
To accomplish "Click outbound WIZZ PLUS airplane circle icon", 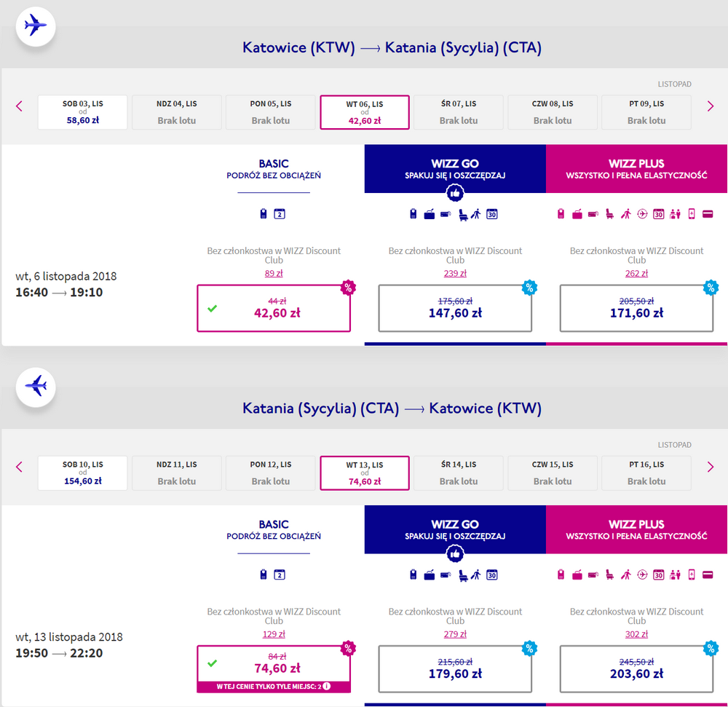I will tap(642, 214).
